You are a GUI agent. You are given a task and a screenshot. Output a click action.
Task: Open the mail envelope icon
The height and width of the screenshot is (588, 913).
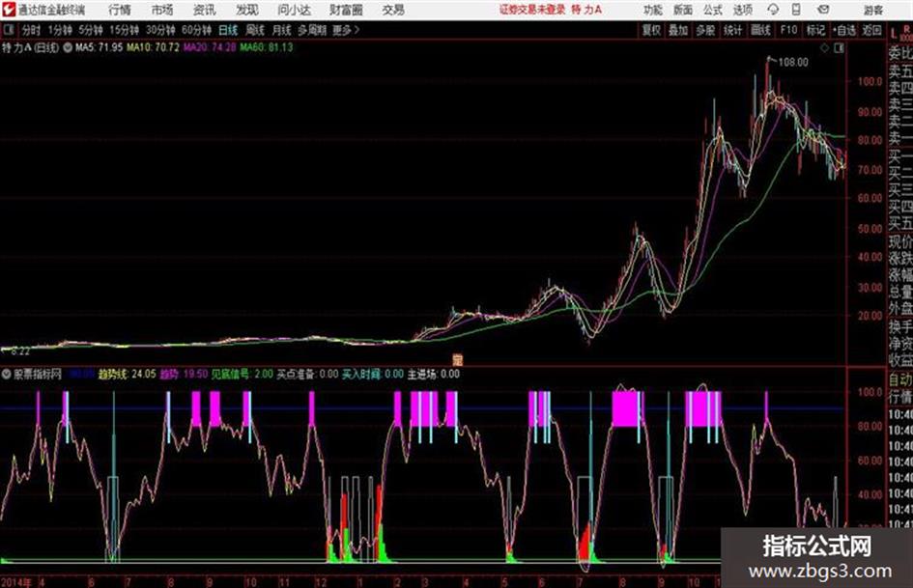[x=823, y=10]
